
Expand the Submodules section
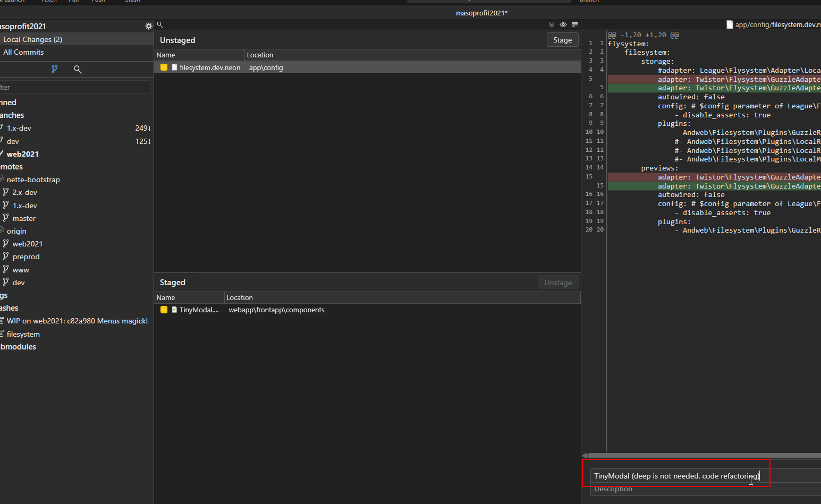tap(18, 347)
